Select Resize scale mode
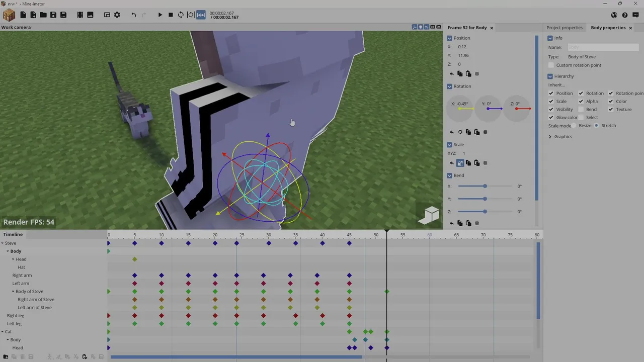 (574, 126)
